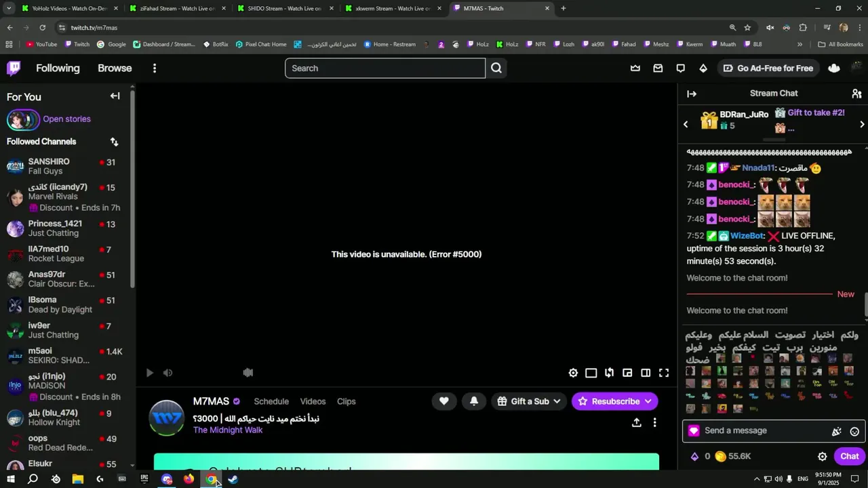Open the player settings gear
This screenshot has width=868, height=488.
coord(573,373)
